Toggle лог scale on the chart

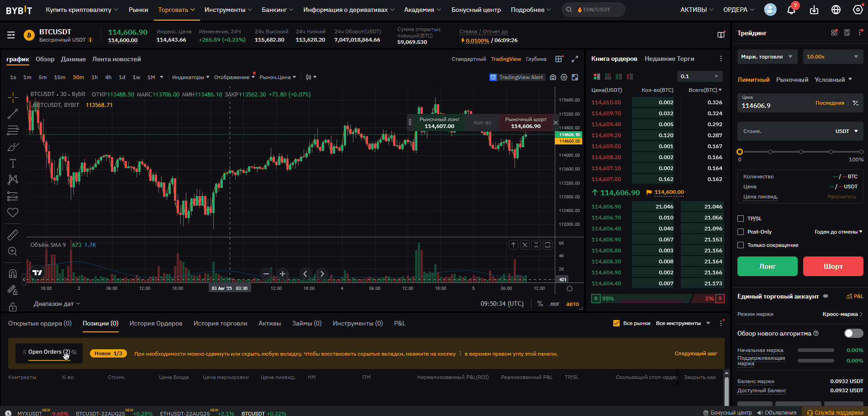[555, 304]
